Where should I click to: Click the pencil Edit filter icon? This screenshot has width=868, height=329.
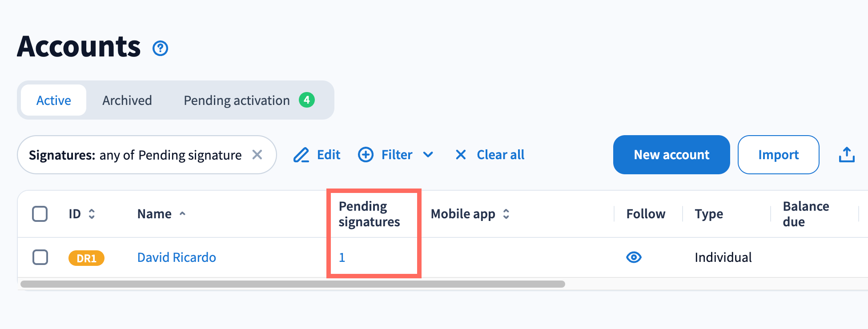click(301, 155)
